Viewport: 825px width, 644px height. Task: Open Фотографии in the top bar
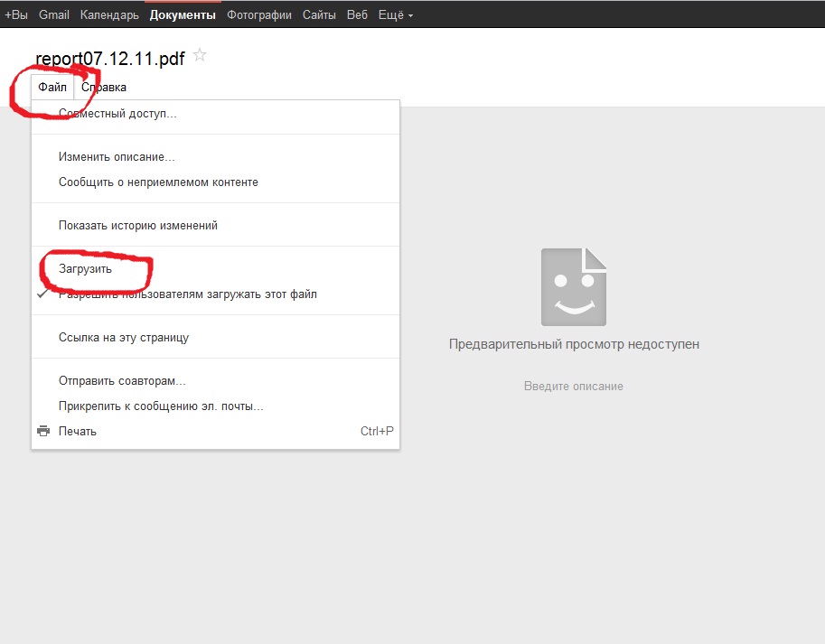(258, 15)
